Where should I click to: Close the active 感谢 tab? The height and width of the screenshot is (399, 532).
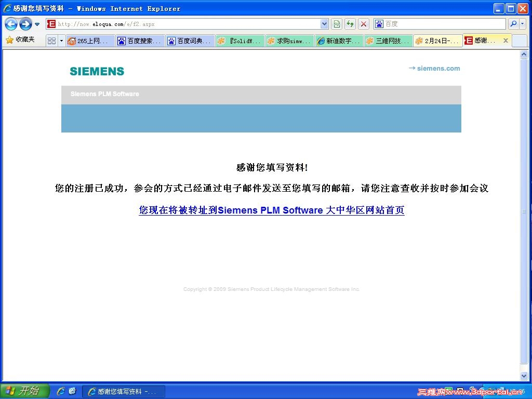506,41
